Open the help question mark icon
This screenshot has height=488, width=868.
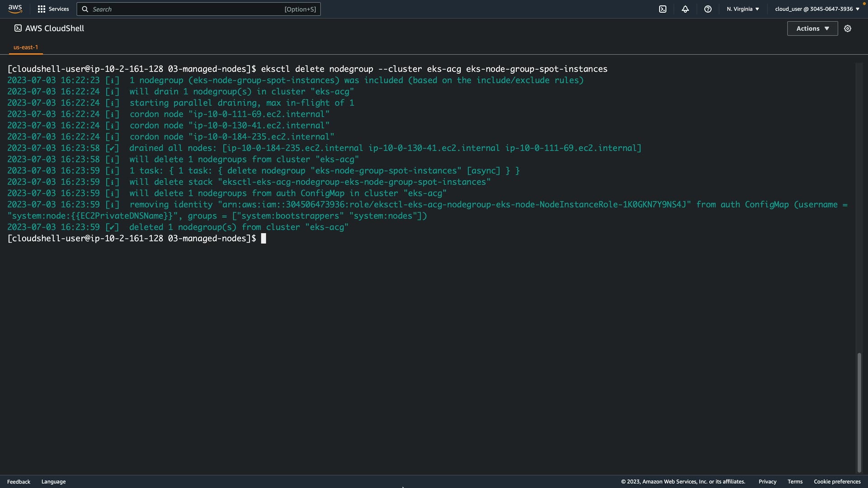(708, 9)
